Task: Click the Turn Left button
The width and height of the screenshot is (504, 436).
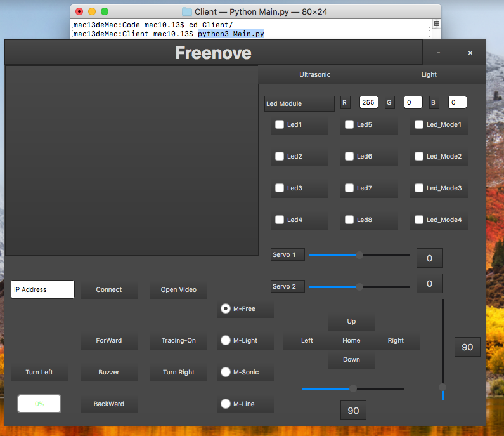Action: (x=39, y=373)
